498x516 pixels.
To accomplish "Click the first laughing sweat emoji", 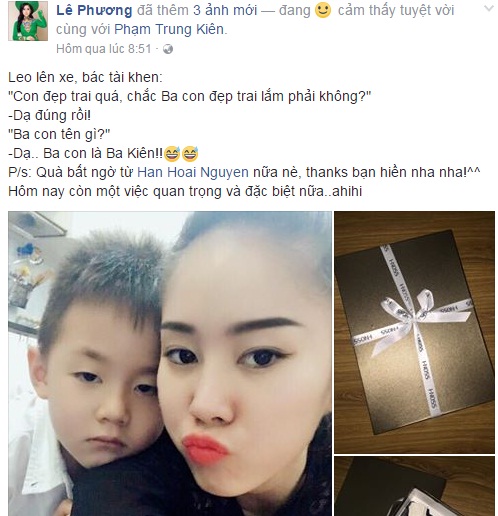I will click(172, 154).
